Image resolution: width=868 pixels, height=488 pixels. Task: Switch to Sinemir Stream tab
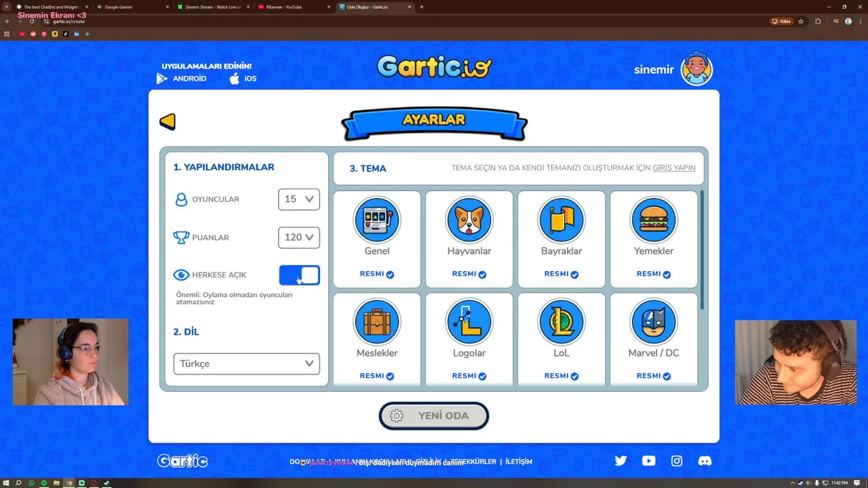coord(214,7)
